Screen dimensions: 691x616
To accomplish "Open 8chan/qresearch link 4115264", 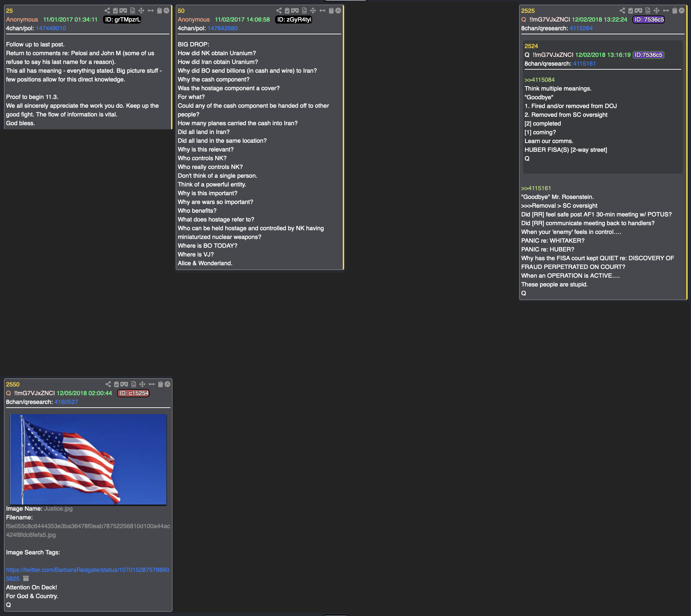I will click(581, 28).
